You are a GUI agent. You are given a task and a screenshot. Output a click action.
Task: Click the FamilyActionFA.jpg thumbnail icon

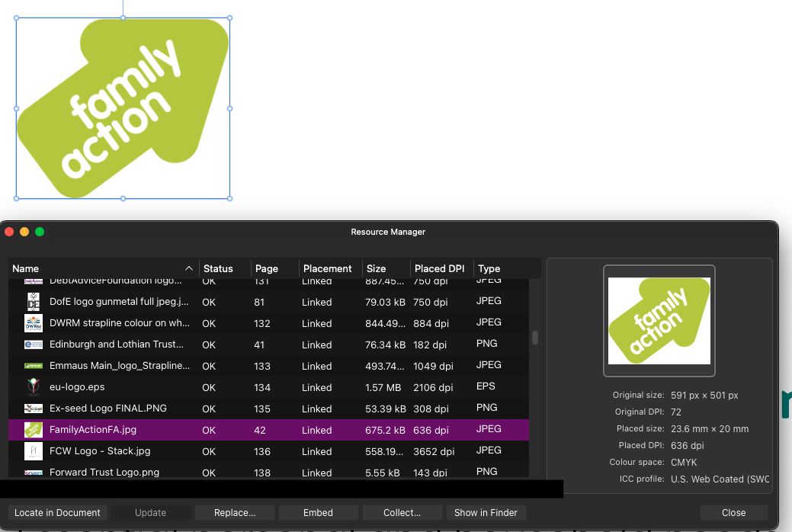34,430
